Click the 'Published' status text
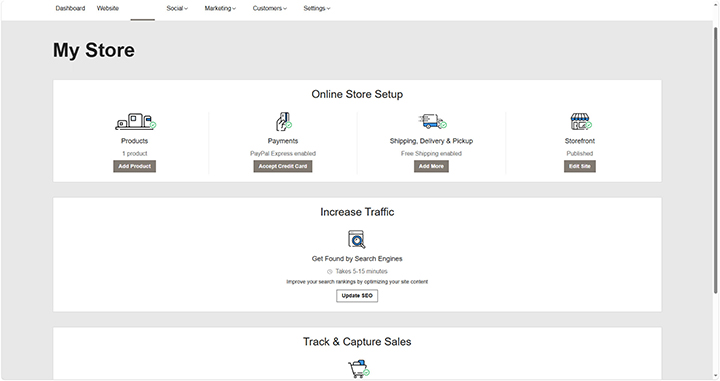This screenshot has width=720, height=381. coord(579,153)
